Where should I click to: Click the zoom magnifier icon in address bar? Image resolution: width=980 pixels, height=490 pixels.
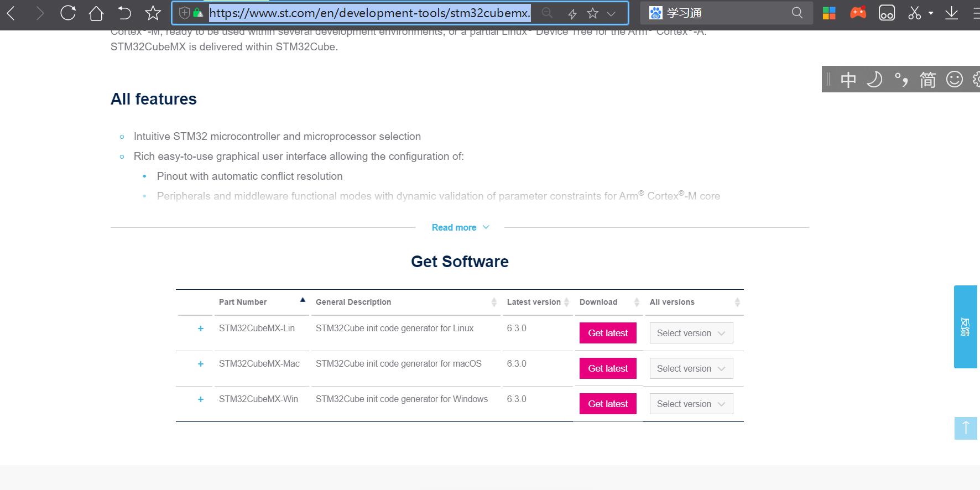[x=547, y=13]
